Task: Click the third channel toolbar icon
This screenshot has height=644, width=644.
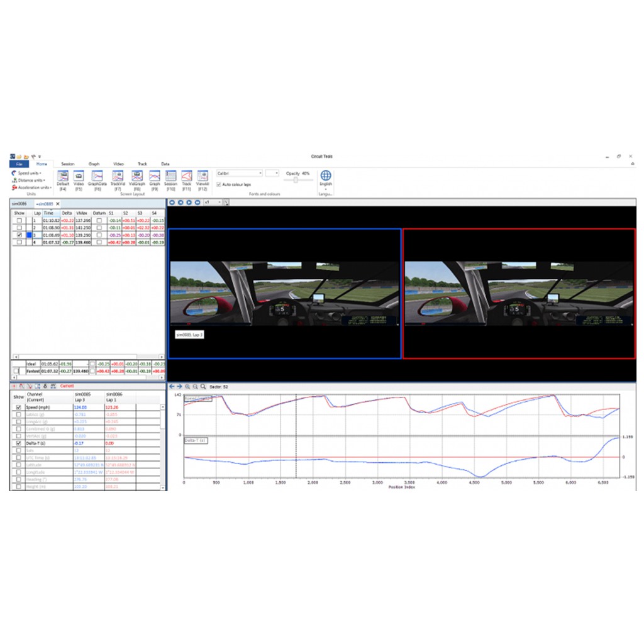Action: tap(30, 386)
